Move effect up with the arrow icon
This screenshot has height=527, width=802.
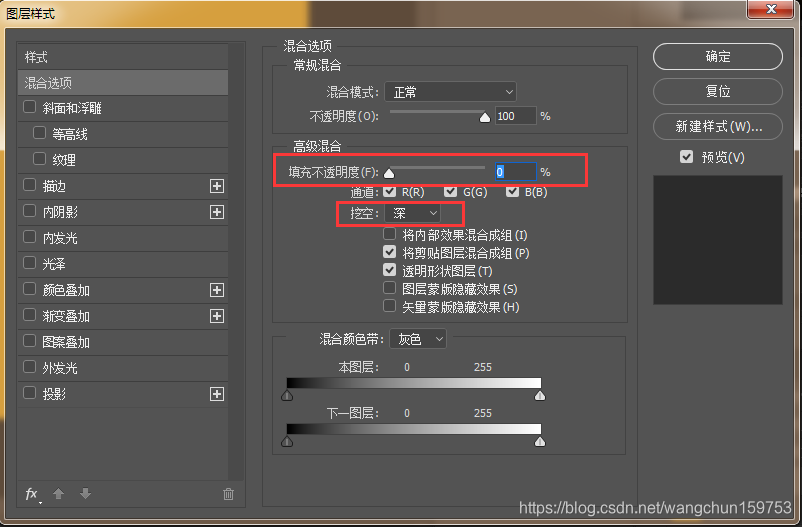pyautogui.click(x=58, y=494)
